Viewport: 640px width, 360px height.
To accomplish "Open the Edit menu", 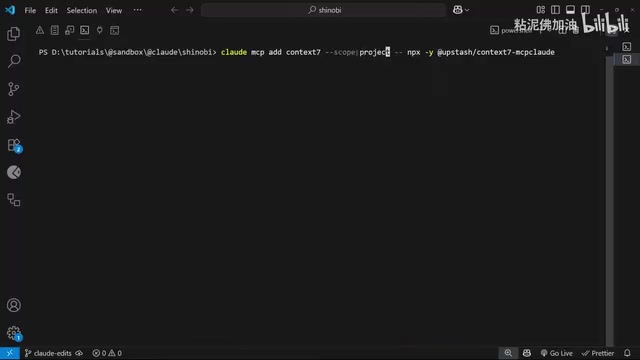I will tap(51, 10).
